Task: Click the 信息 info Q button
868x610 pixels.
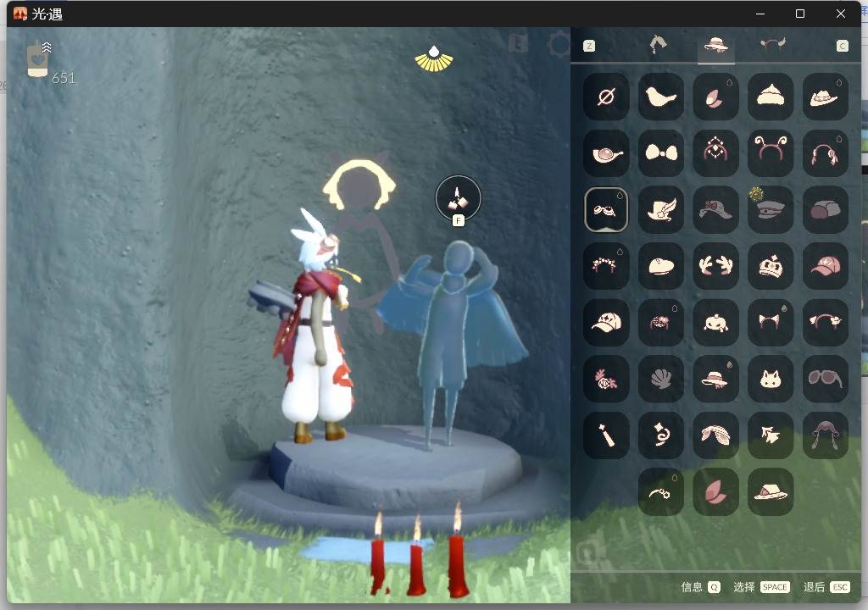Action: coord(701,587)
